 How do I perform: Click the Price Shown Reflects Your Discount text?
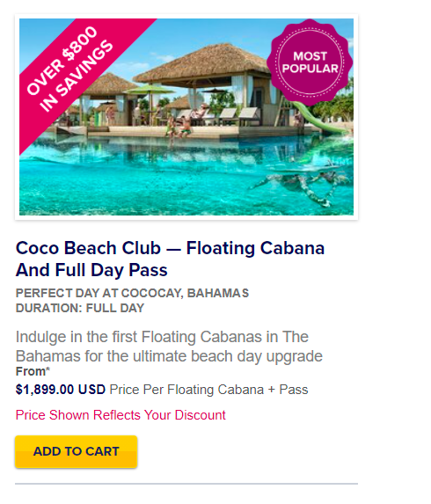click(x=121, y=415)
